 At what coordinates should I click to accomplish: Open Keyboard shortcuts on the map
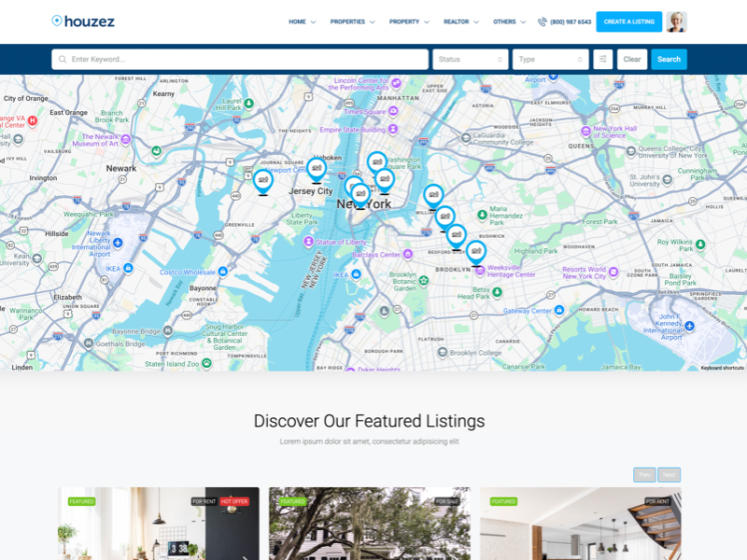tap(722, 368)
